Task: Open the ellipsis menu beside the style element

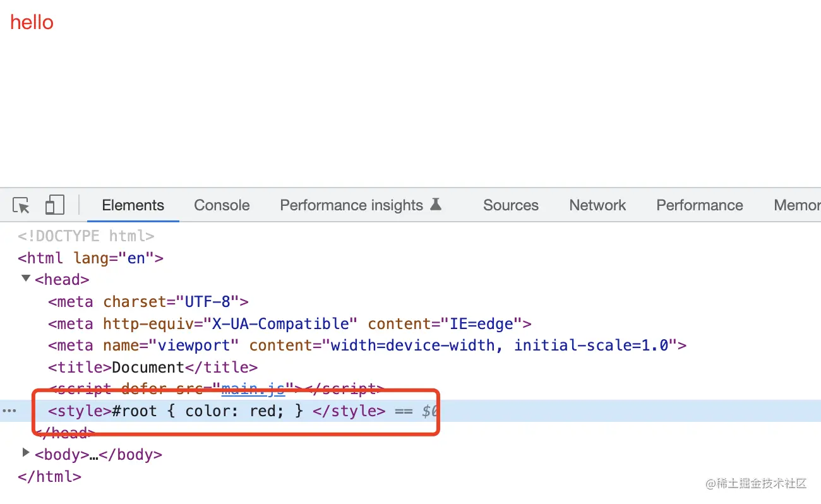Action: point(10,411)
